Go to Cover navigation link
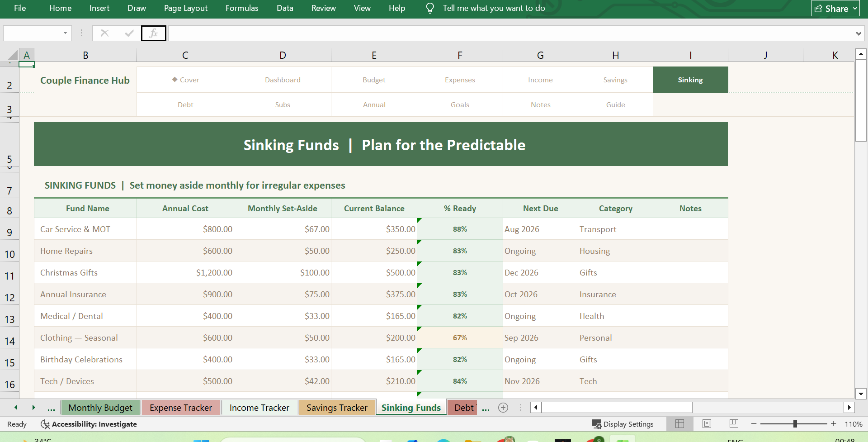Image resolution: width=868 pixels, height=442 pixels. [x=185, y=80]
